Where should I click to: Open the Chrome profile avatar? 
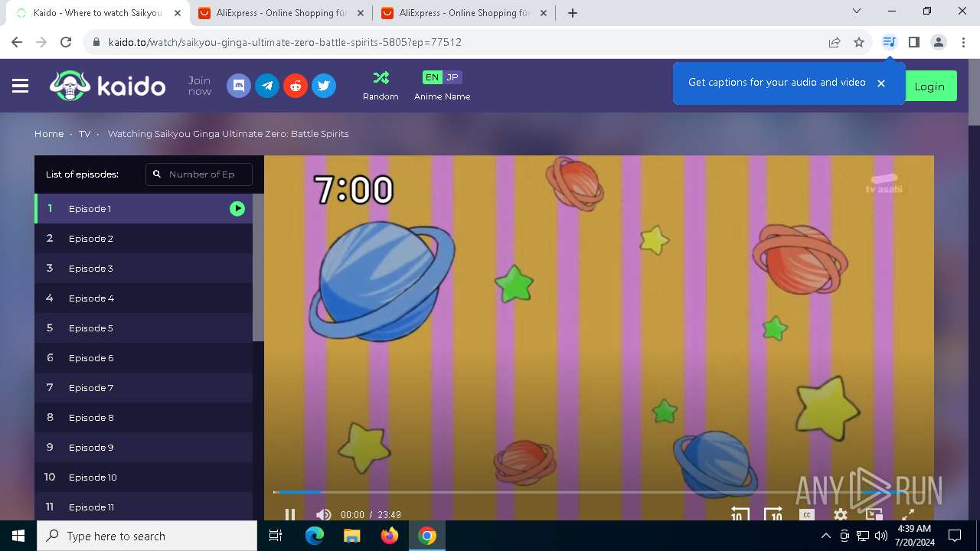(x=939, y=42)
